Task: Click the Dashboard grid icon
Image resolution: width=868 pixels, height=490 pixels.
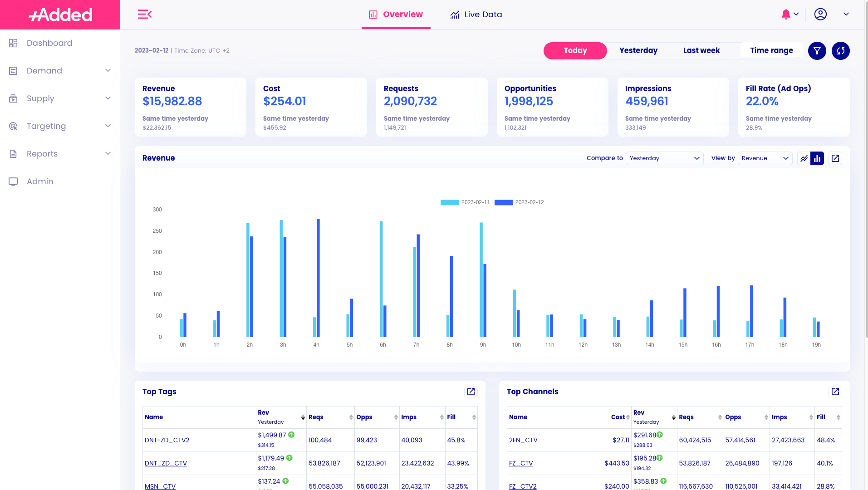Action: pyautogui.click(x=13, y=43)
